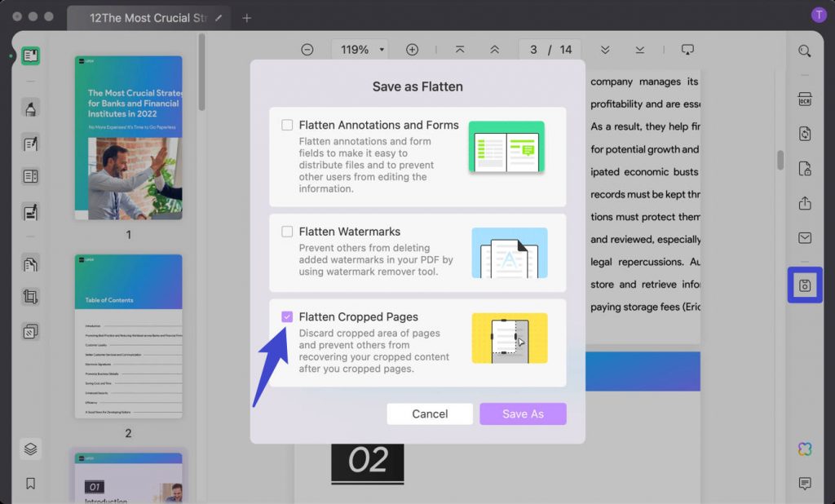Click the highlighted Save as Flatten icon
The width and height of the screenshot is (835, 504).
(x=805, y=285)
